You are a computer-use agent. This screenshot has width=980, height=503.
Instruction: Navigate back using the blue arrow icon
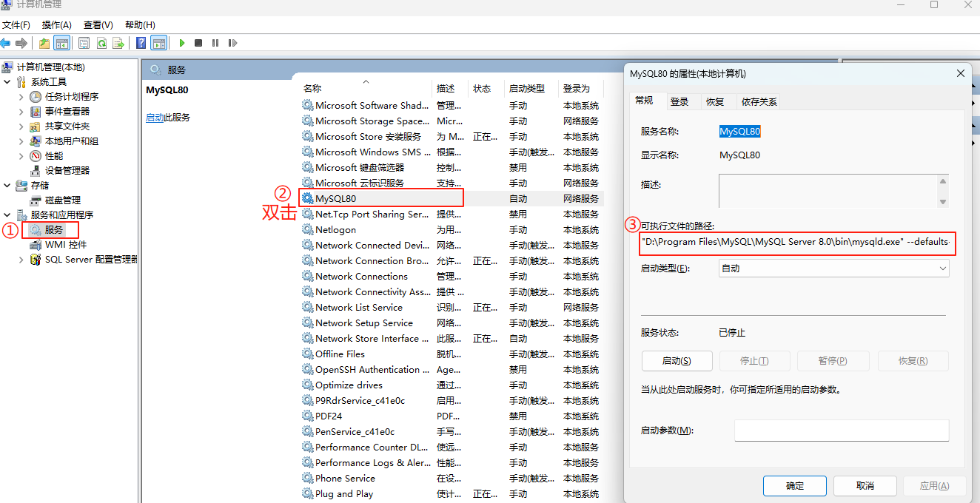pyautogui.click(x=6, y=42)
